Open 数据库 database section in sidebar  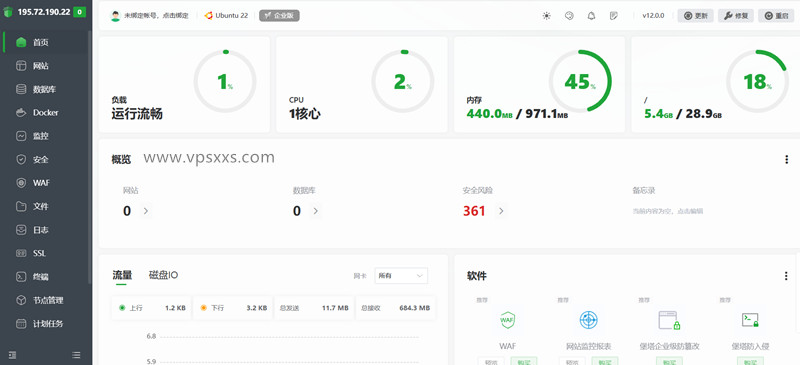(45, 89)
